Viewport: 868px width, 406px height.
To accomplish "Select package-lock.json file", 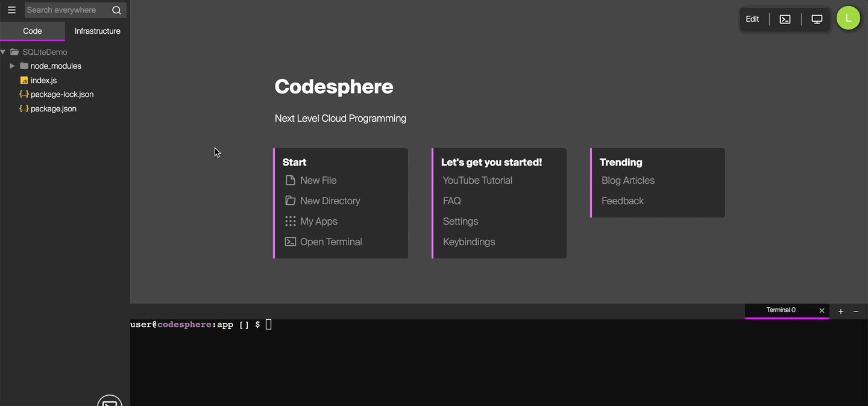I will 61,95.
